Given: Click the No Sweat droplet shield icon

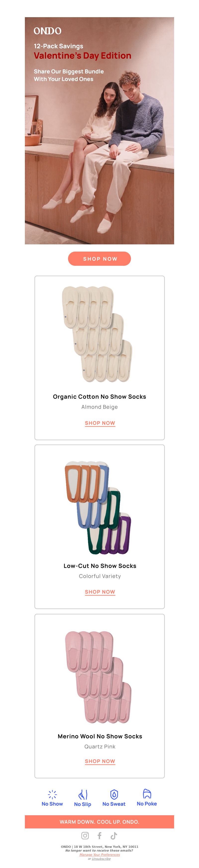Looking at the screenshot, I should pos(114,794).
